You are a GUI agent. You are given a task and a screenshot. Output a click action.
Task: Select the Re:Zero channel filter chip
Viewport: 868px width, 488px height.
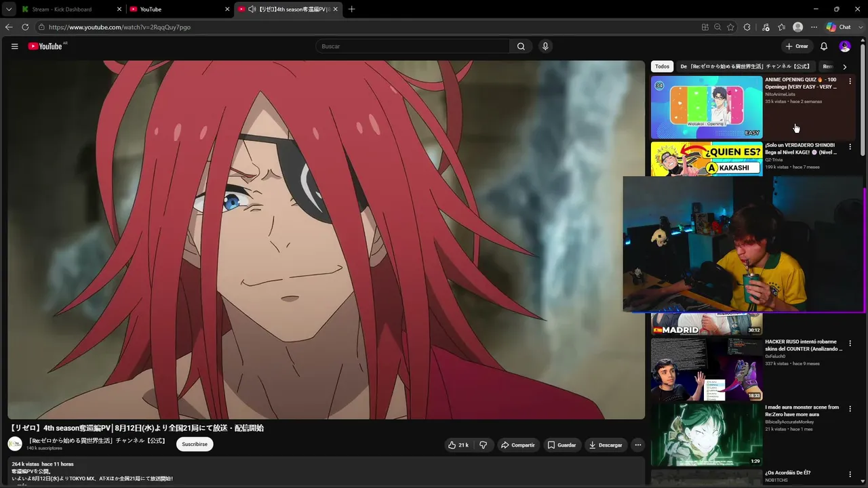(745, 66)
